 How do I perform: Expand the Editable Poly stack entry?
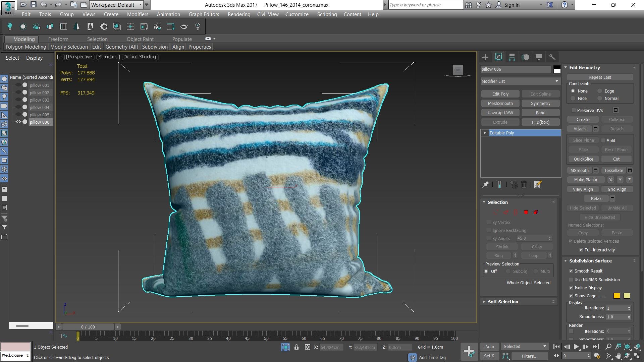485,133
